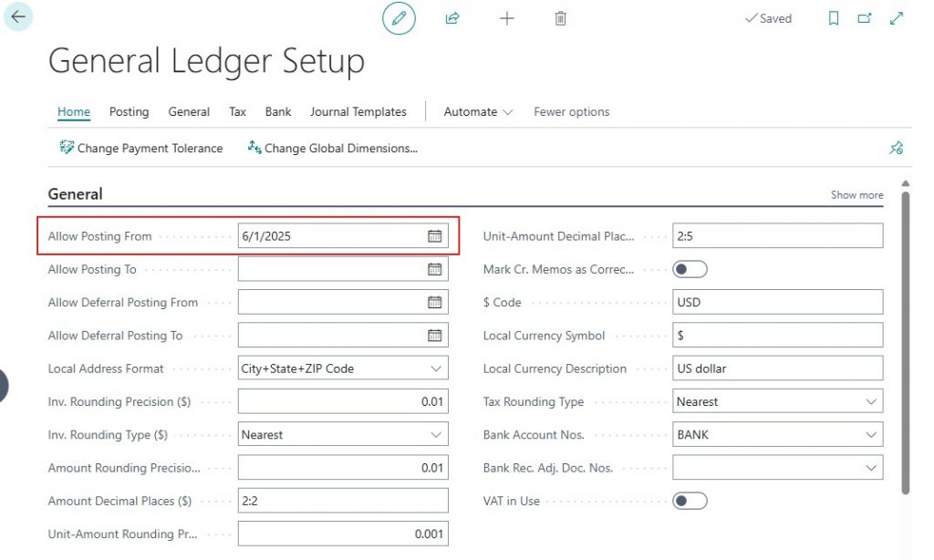Click the Show more link

coord(856,194)
